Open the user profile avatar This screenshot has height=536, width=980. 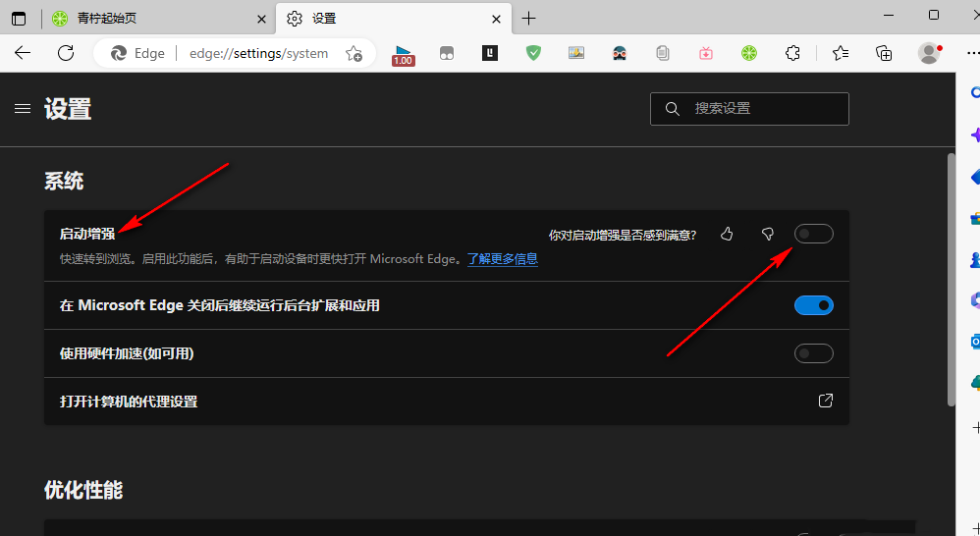click(929, 53)
